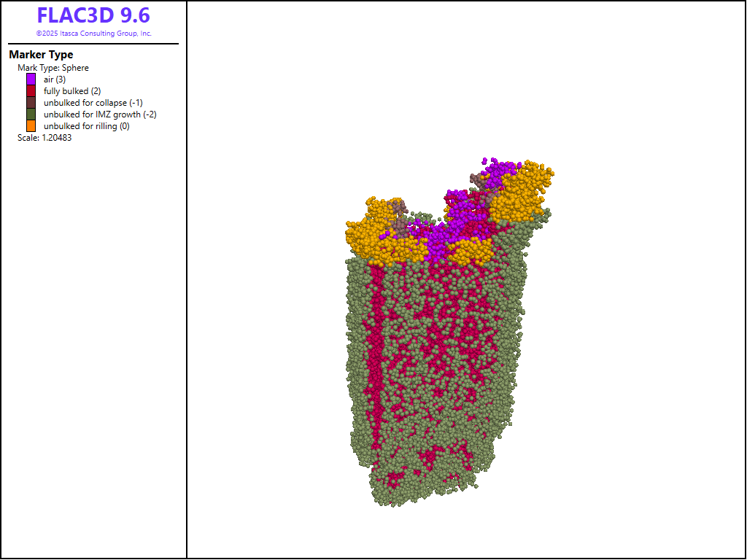Screen dimensions: 747x560
Task: Click the 'Scale: 1.20483' legend text
Action: coord(44,137)
